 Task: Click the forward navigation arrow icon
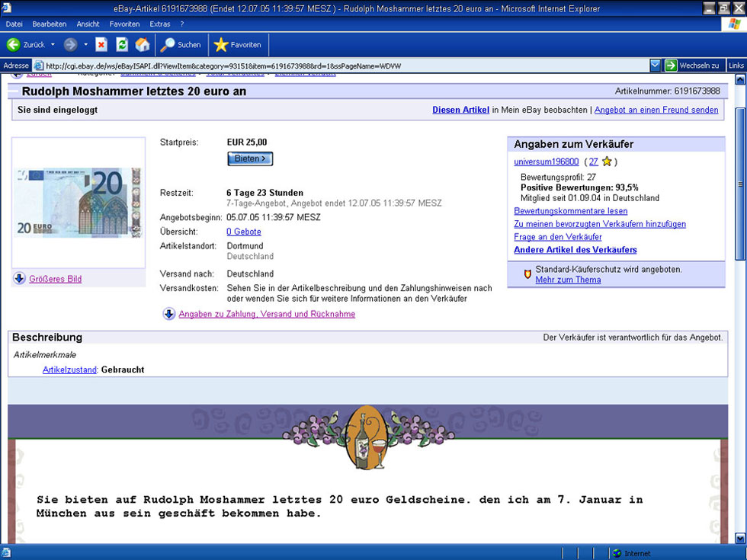click(70, 45)
